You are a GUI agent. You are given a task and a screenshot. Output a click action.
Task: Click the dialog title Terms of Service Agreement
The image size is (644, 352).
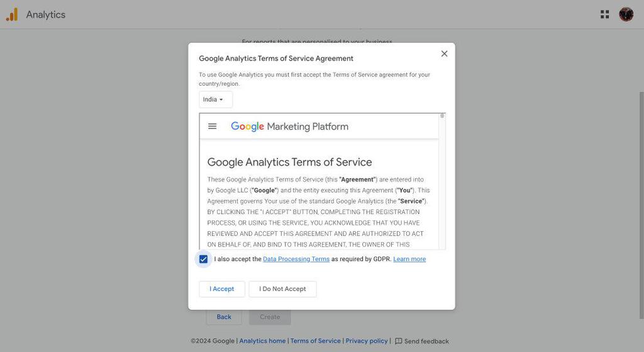click(276, 59)
